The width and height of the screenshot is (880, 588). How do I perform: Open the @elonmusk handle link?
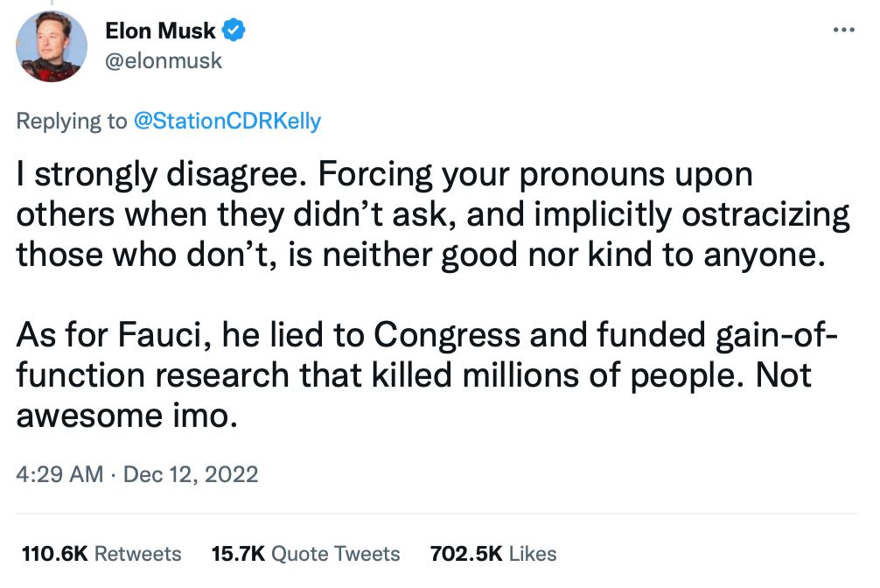[x=164, y=60]
